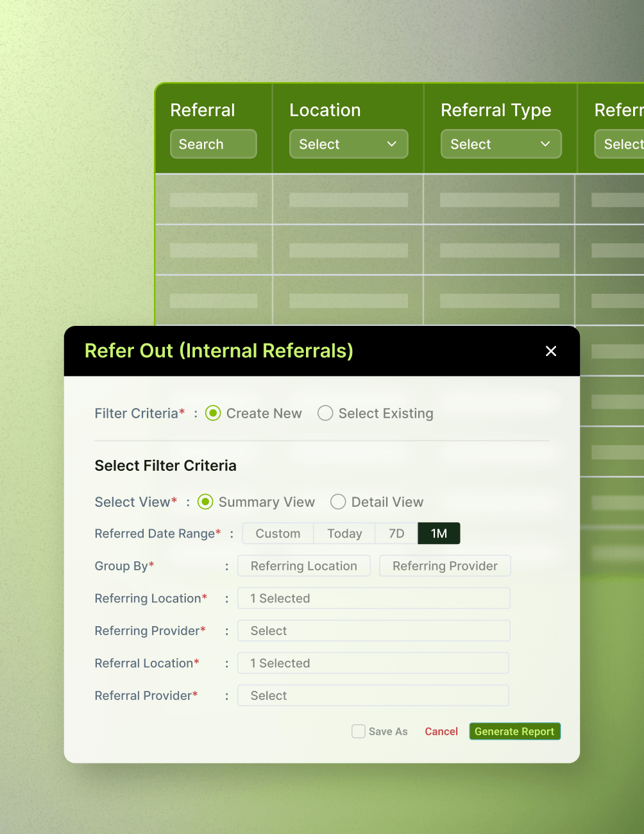Click the Location dropdown chevron arrow

tap(392, 144)
